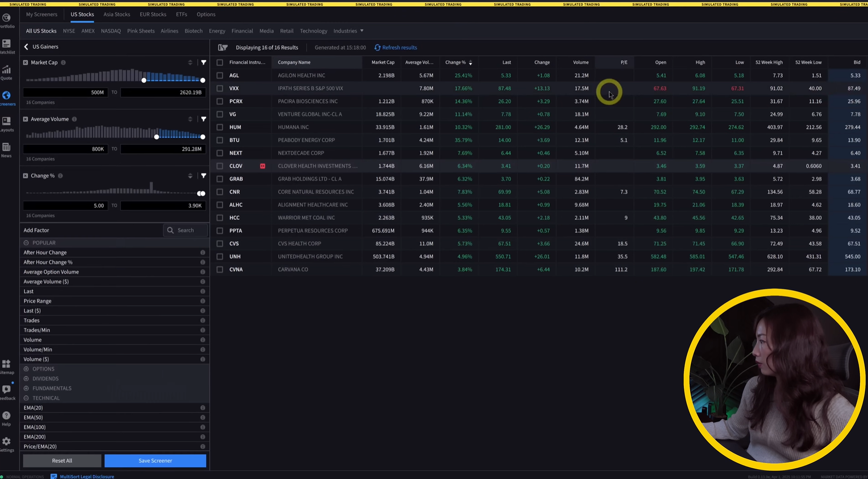The image size is (868, 479).
Task: Expand the FUNDAMENTALS factor group
Action: click(26, 388)
